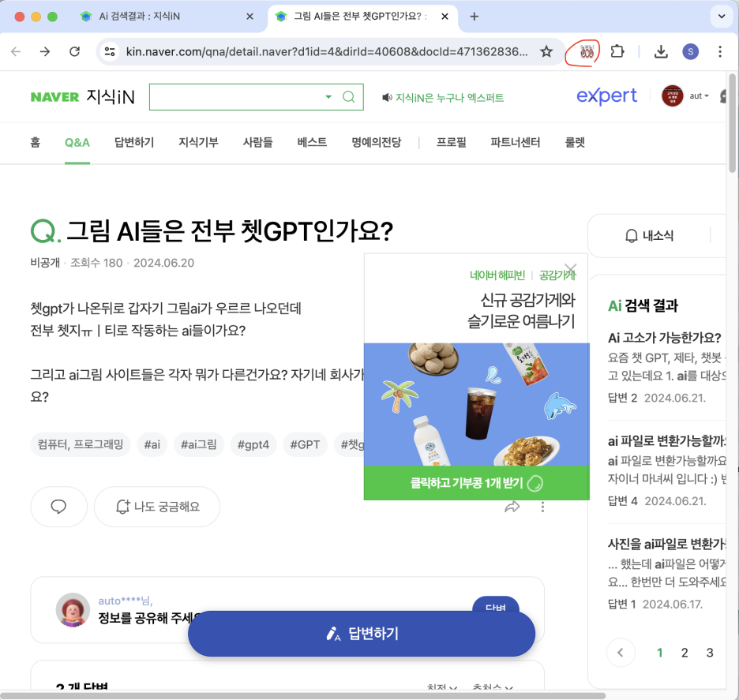
Task: Click the answerer character avatar
Action: 73,609
